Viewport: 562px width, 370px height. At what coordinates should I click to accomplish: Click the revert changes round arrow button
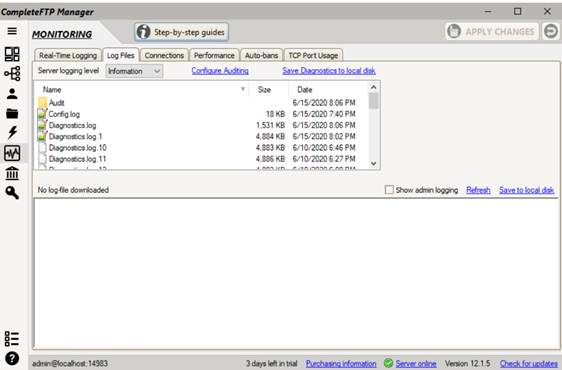[x=551, y=32]
